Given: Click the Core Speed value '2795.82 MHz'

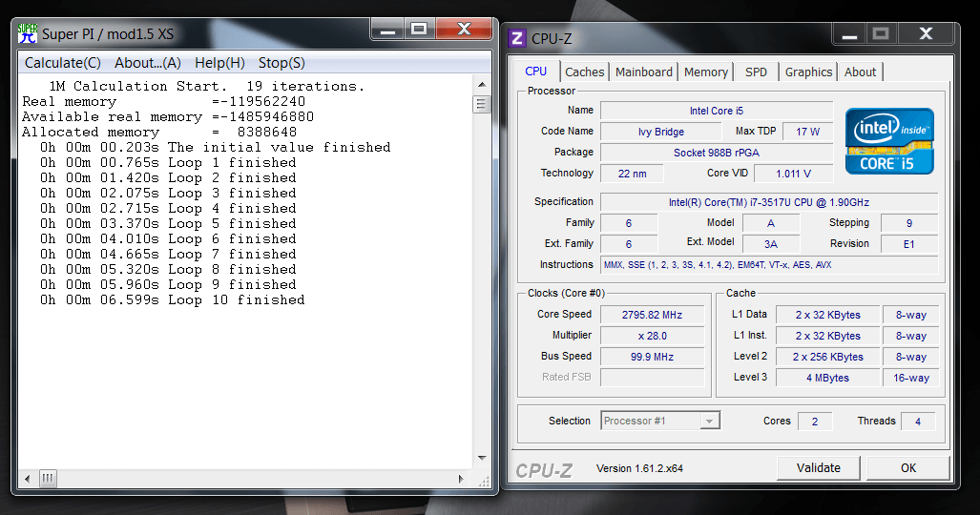Looking at the screenshot, I should pyautogui.click(x=652, y=315).
